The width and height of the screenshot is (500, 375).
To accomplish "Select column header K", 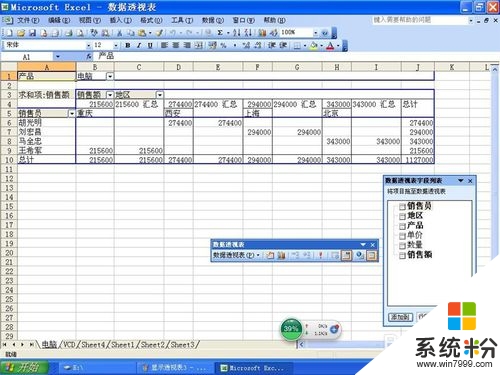I will click(452, 67).
